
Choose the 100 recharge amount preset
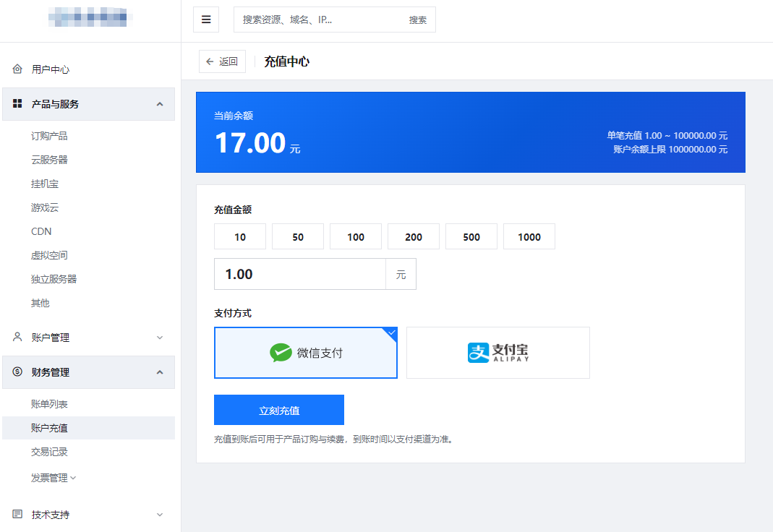pos(356,236)
